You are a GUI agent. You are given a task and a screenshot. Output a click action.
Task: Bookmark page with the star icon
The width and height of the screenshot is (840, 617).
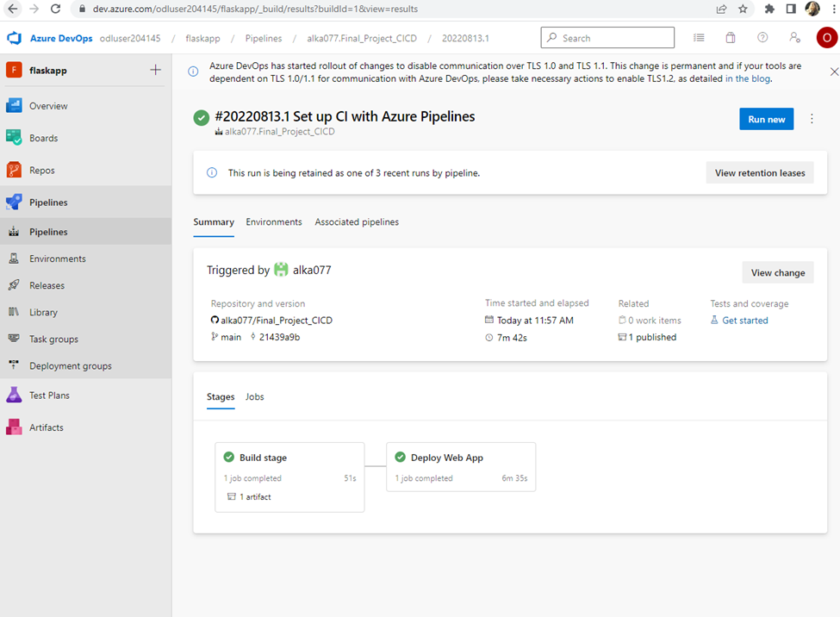point(743,9)
